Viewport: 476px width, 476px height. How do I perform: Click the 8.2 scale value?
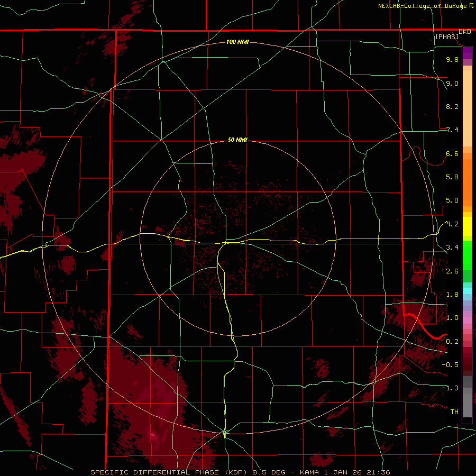452,106
